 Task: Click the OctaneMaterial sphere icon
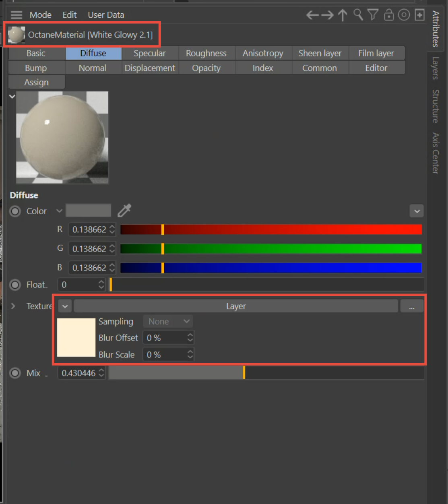point(16,35)
